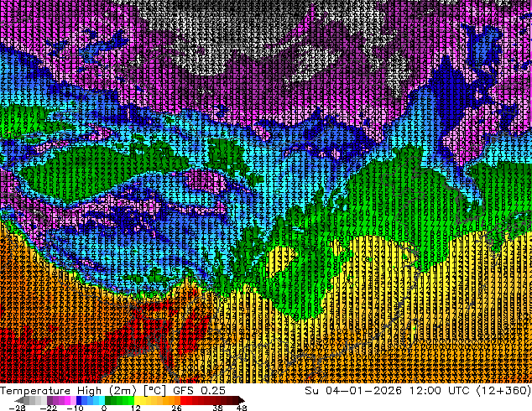Image resolution: width=532 pixels, height=411 pixels.
Task: Click the '12:00 UTC' time label
Action: 440,391
